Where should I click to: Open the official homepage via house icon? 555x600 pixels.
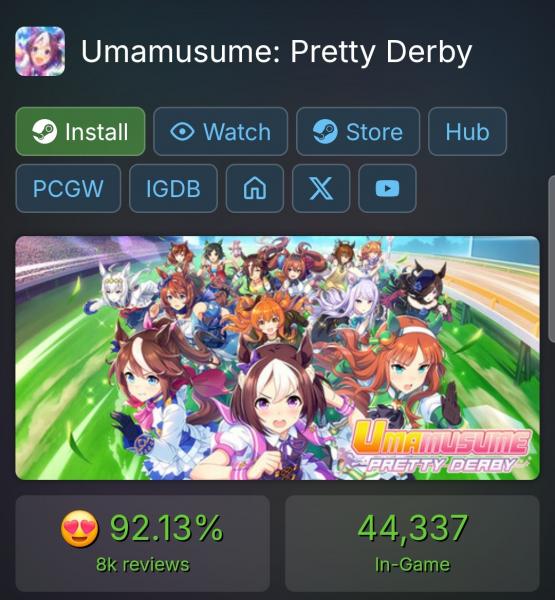(255, 188)
